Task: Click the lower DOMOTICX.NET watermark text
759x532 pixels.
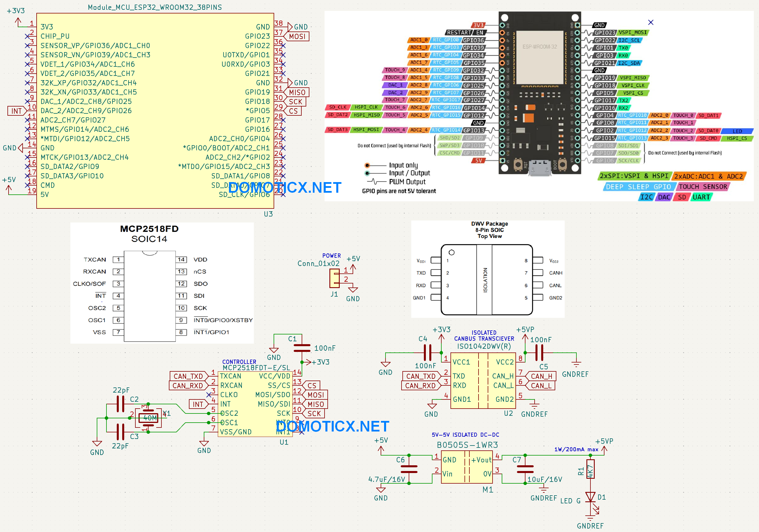Action: tap(332, 426)
